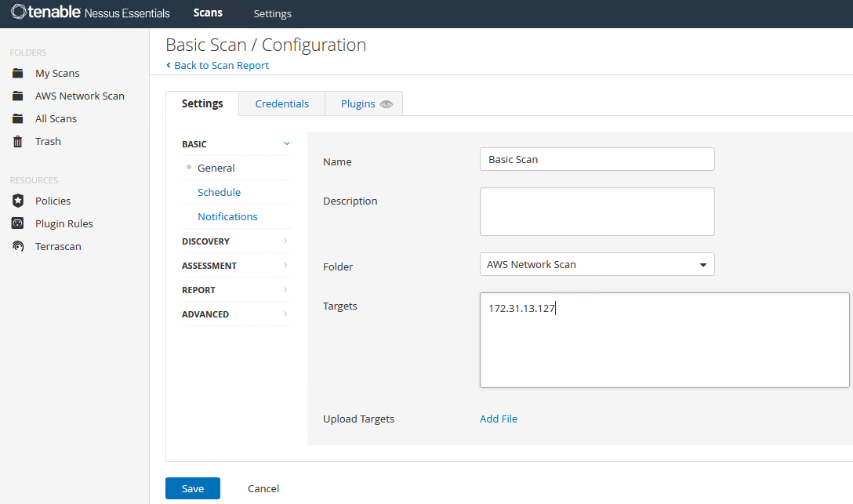Click the AWS Network Scan folder icon
This screenshot has height=504, width=853.
click(x=18, y=96)
